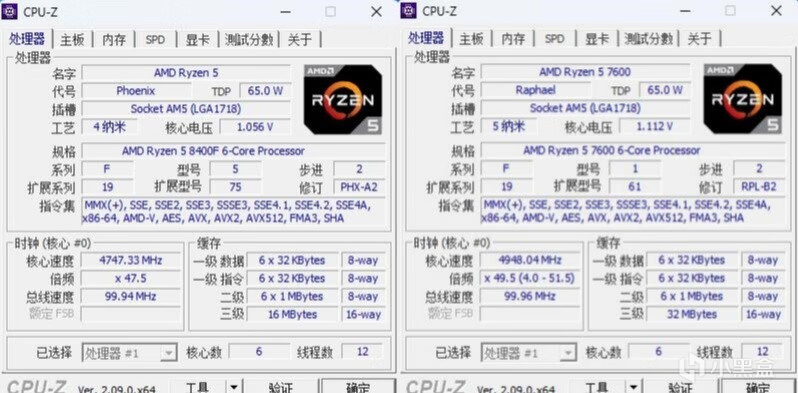The image size is (798, 393).
Task: Click the 16 MBytes level 3 cache value
Action: [292, 314]
